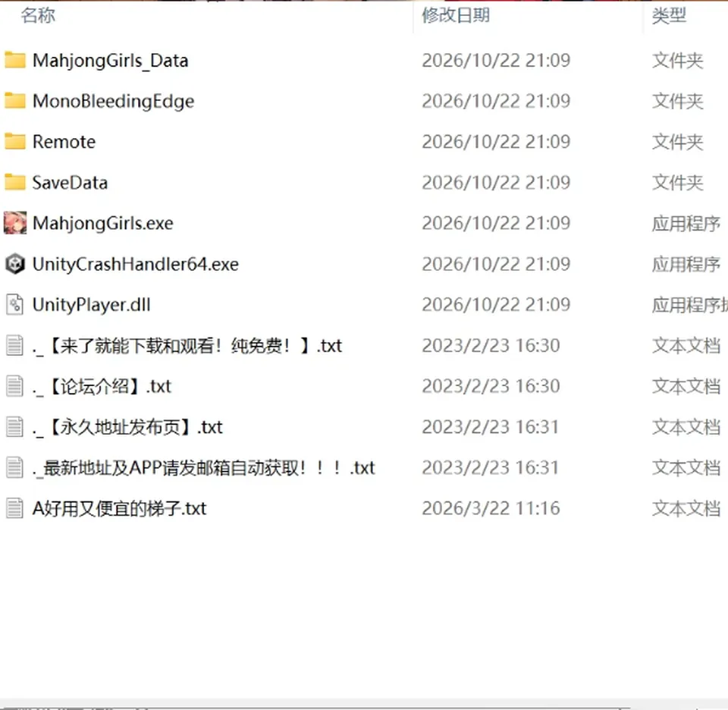Sort by the 修改日期 column header
Viewport: 728px width, 710px height.
[x=456, y=15]
